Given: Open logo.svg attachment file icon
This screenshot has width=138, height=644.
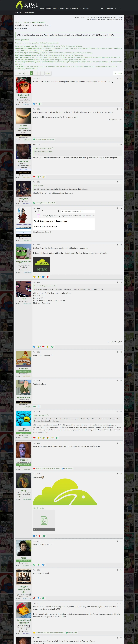Looking at the screenshot, I should tap(44, 520).
